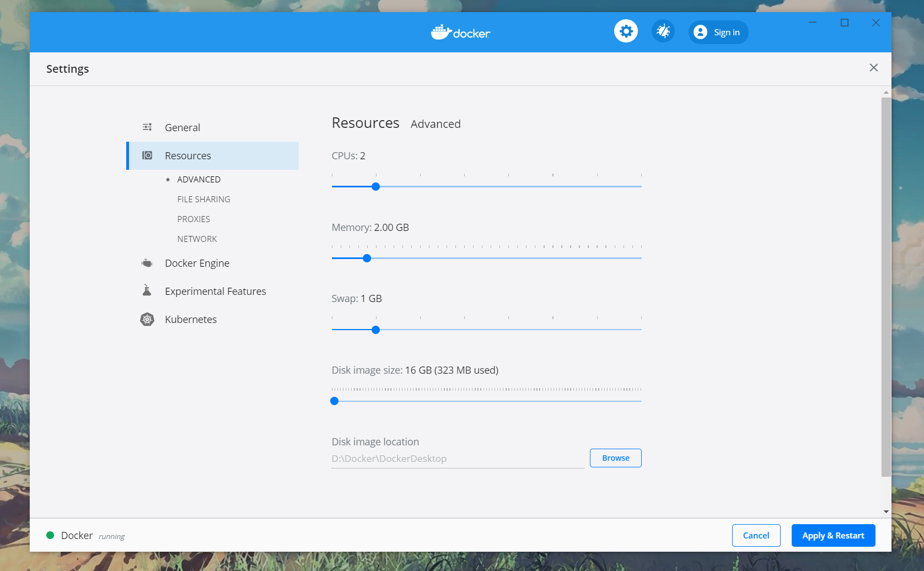This screenshot has height=571, width=924.
Task: Click the Swap slider handle
Action: click(376, 330)
